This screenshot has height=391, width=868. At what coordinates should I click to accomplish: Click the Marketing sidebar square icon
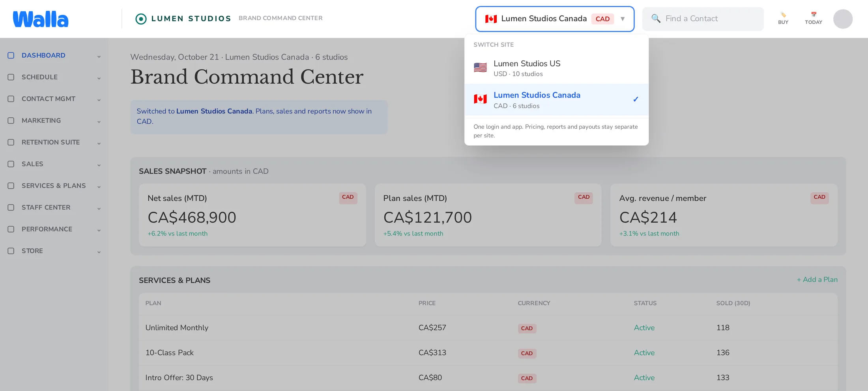[x=11, y=120]
